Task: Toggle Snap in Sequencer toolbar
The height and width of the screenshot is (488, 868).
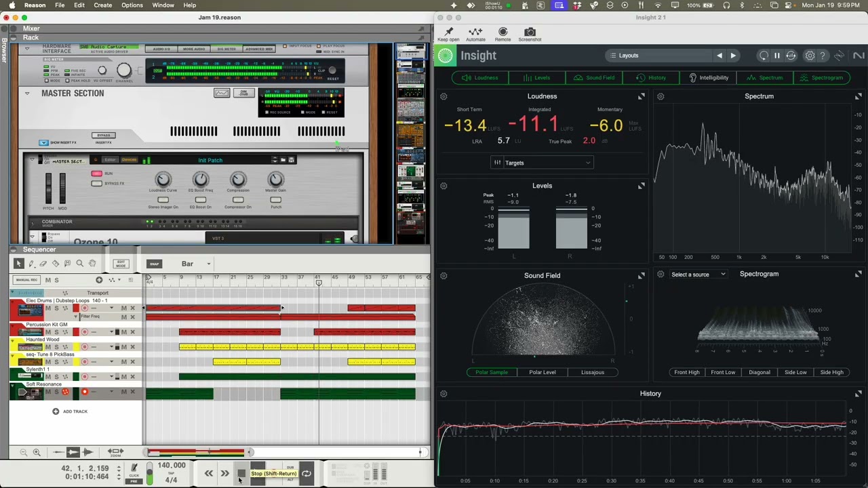Action: click(x=154, y=264)
